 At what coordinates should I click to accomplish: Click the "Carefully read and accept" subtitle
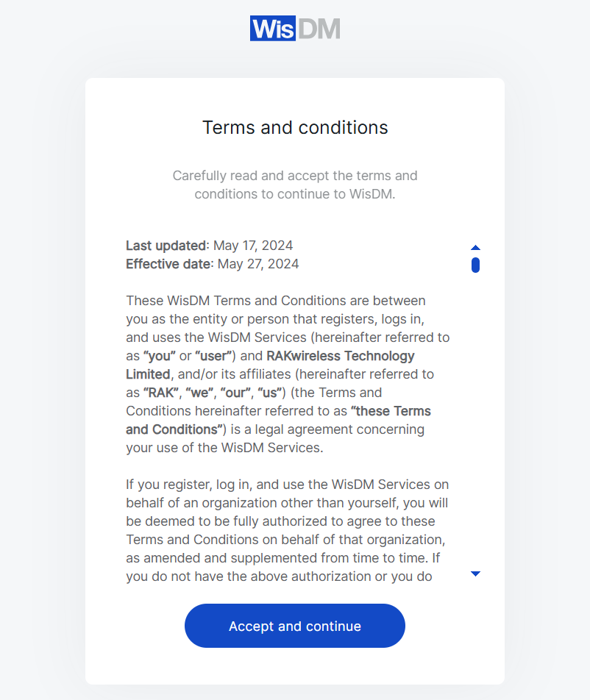pyautogui.click(x=294, y=185)
